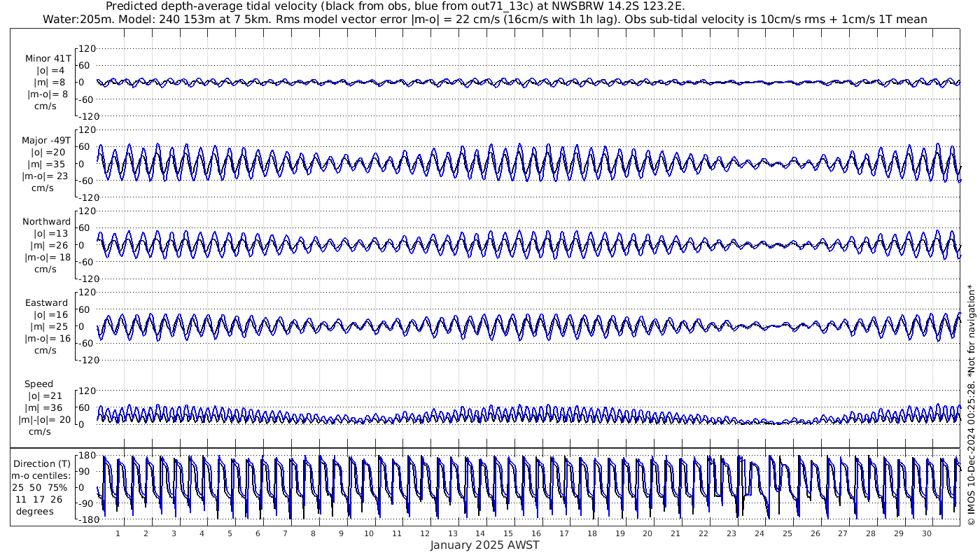Click the '-60' tick of the Eastward panel

(x=87, y=343)
